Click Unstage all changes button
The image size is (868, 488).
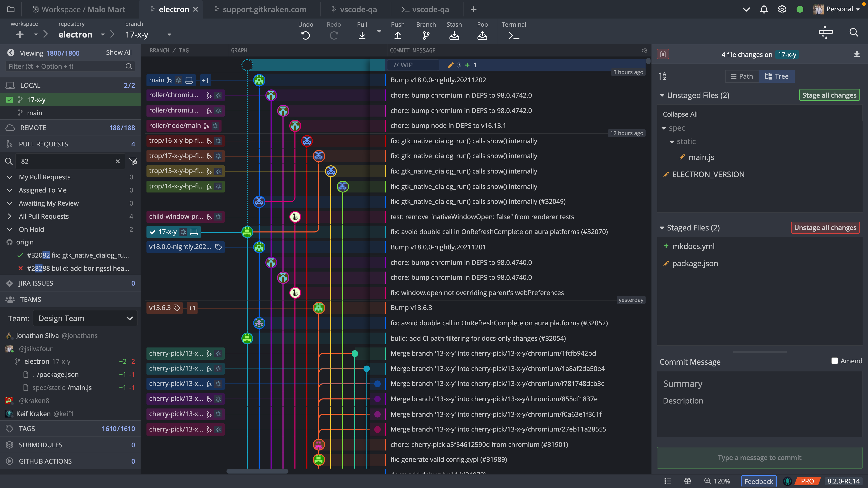tap(824, 227)
